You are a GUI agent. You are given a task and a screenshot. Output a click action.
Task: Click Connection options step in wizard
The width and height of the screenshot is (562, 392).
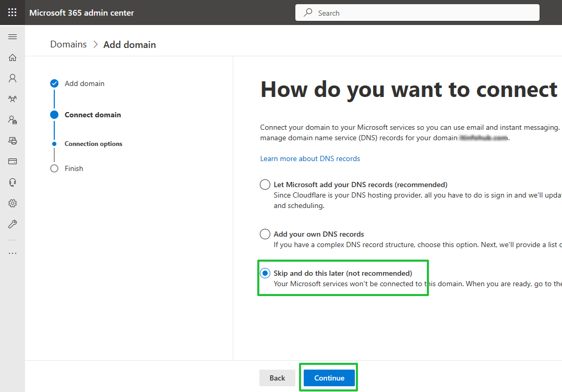point(93,144)
